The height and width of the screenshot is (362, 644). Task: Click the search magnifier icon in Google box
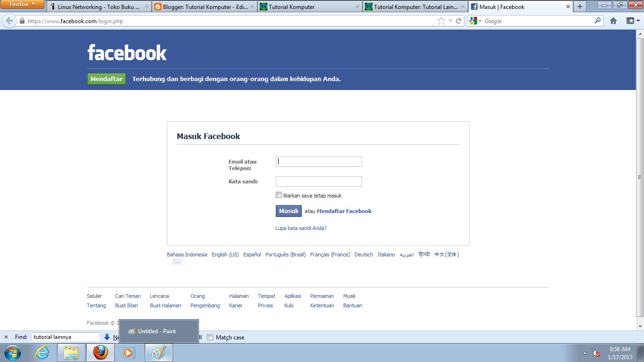tap(598, 21)
